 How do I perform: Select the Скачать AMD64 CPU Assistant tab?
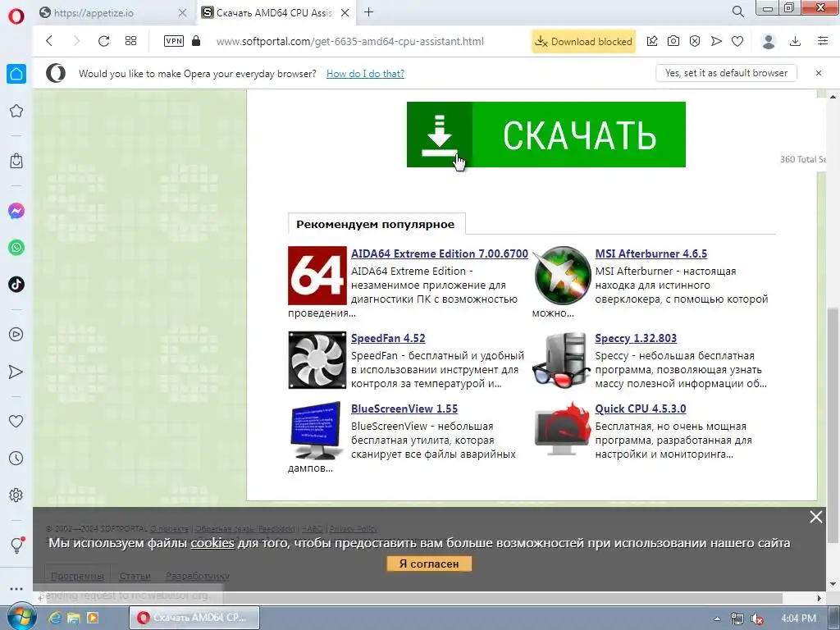(x=275, y=13)
